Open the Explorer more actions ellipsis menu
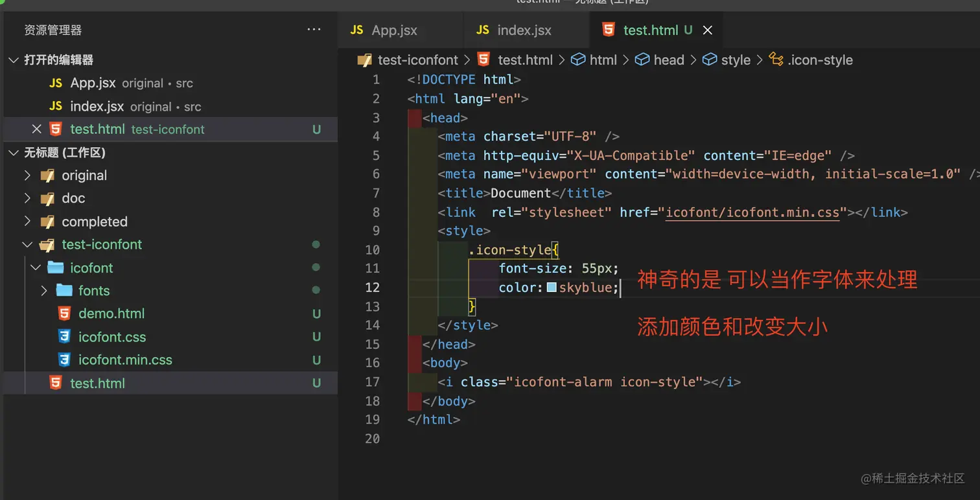Screen dimensions: 980x500 tap(314, 30)
